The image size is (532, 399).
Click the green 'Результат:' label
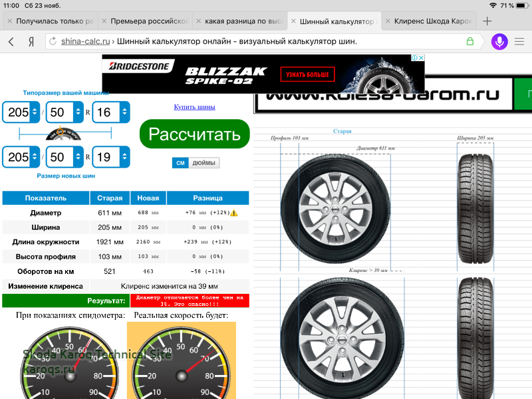coord(66,301)
